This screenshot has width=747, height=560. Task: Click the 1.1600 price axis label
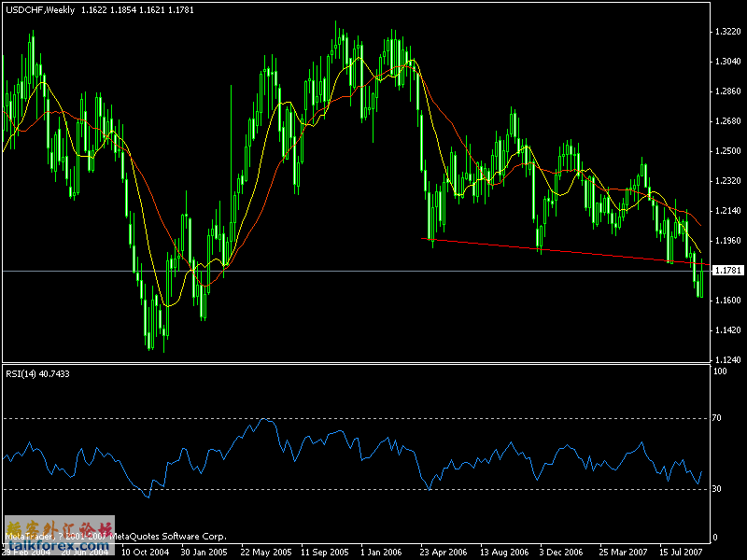726,300
